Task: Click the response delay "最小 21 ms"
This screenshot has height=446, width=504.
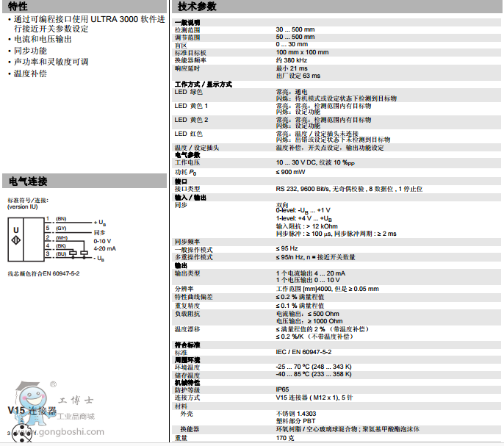Action: point(292,68)
